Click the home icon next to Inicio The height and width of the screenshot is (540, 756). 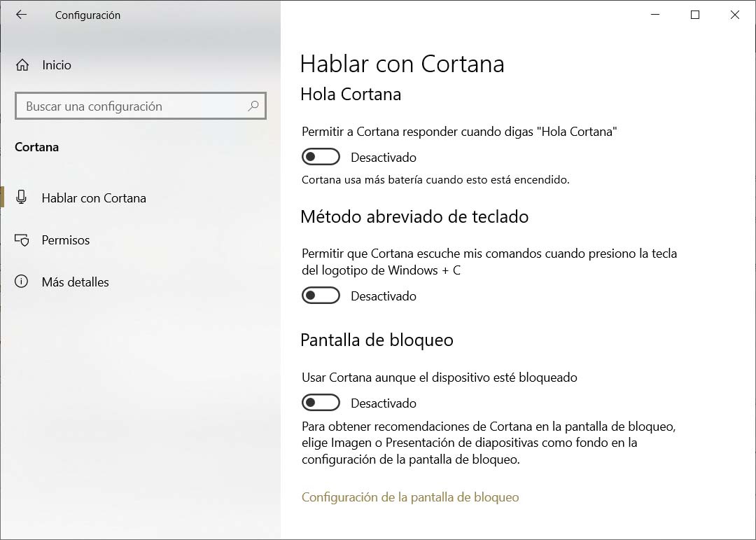click(x=22, y=65)
